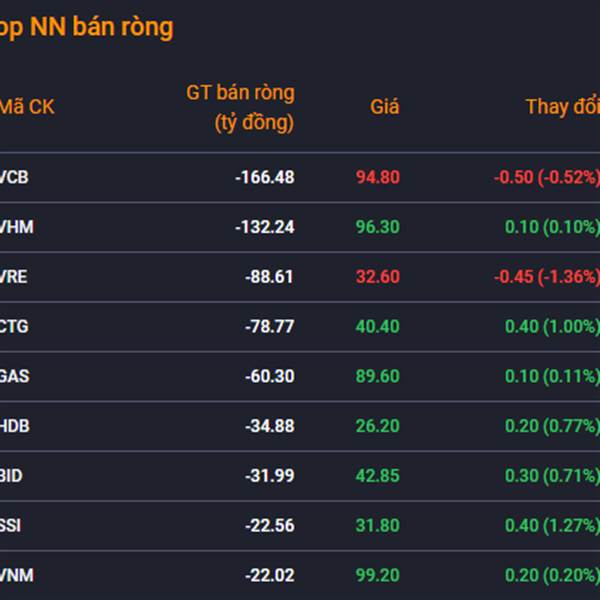
Task: Open the VRE stock ticker
Action: click(14, 277)
